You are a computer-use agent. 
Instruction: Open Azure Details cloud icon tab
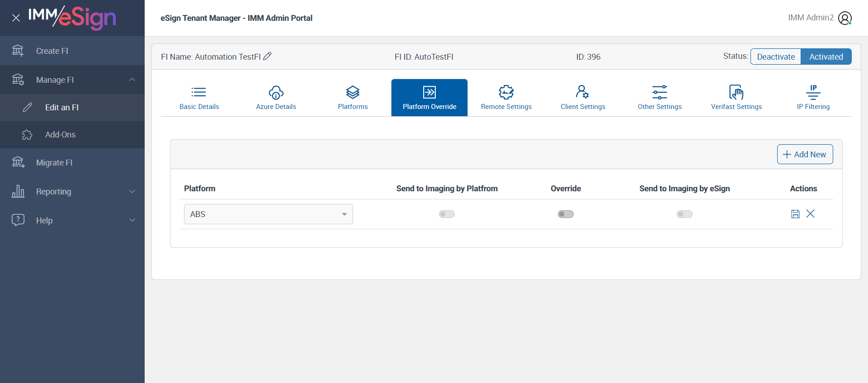coord(276,98)
